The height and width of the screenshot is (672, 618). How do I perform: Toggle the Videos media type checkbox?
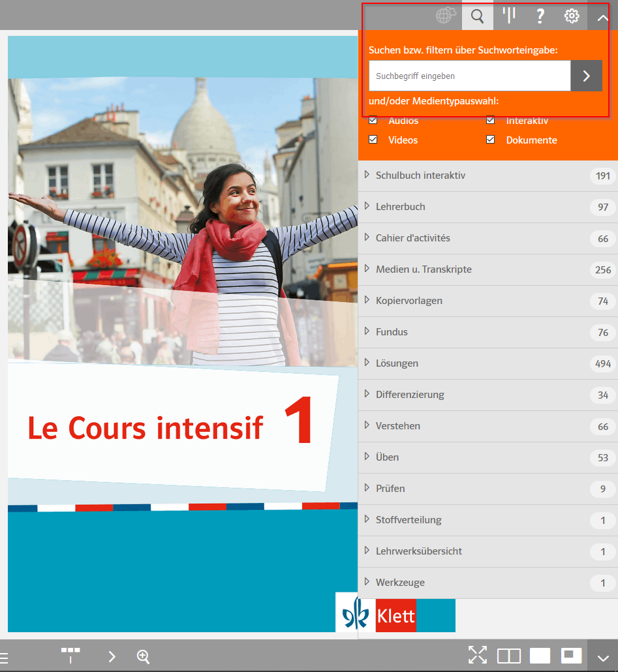tap(373, 140)
